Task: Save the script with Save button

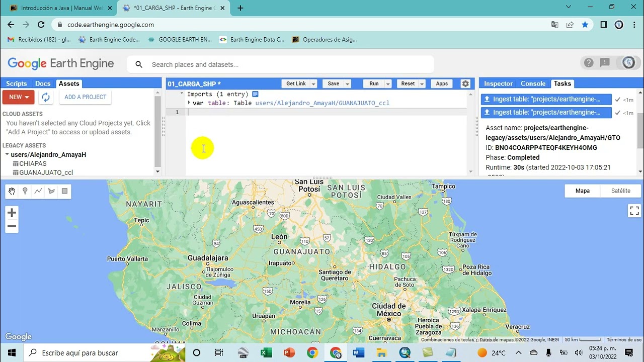Action: 334,84
